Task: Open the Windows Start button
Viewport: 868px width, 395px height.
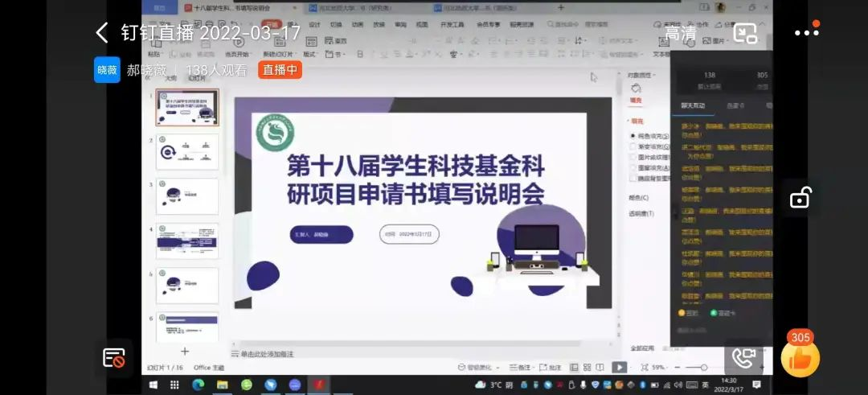Action: pos(154,385)
